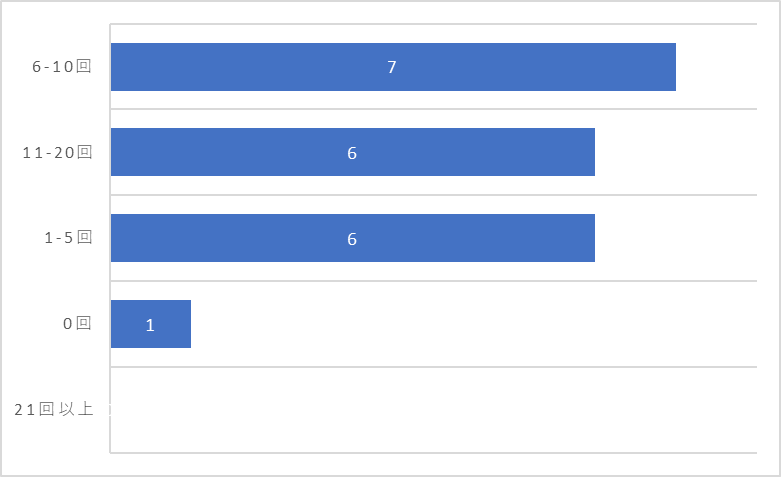The width and height of the screenshot is (781, 477).
Task: Click gridline below the 6-10回 bar
Action: coord(433,109)
